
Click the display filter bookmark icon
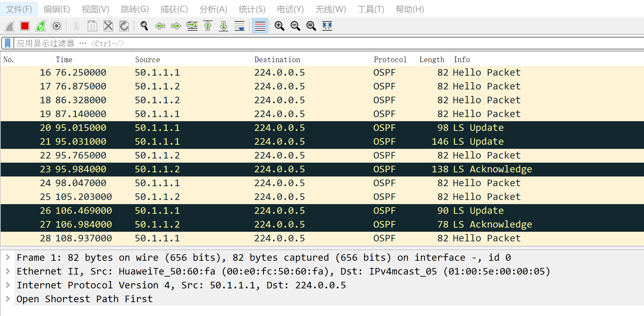(x=8, y=43)
